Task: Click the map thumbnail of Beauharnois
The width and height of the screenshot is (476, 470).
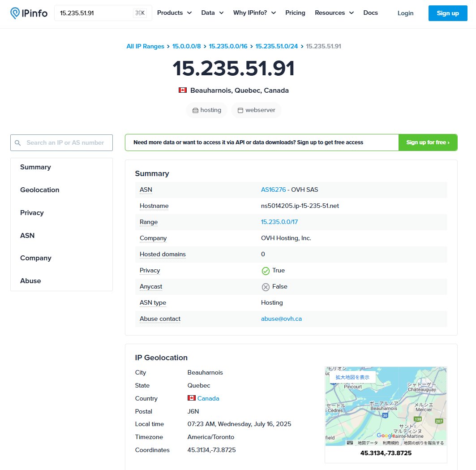Action: click(386, 406)
